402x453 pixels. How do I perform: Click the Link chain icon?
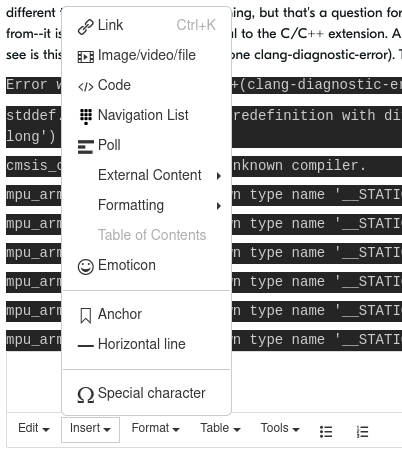[86, 27]
